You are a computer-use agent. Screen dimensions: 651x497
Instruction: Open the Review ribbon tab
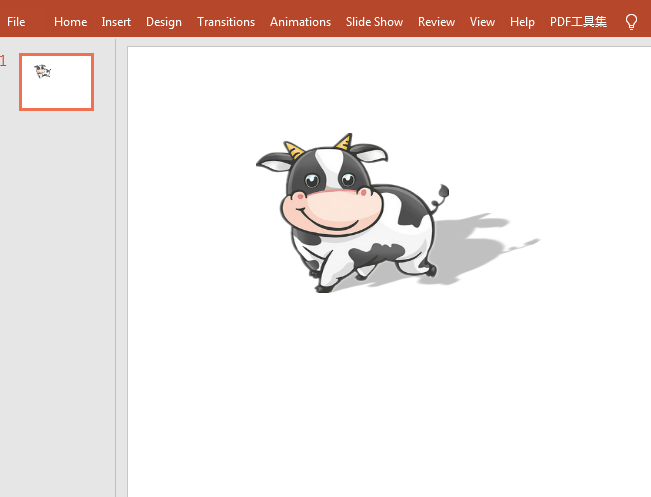pos(436,22)
